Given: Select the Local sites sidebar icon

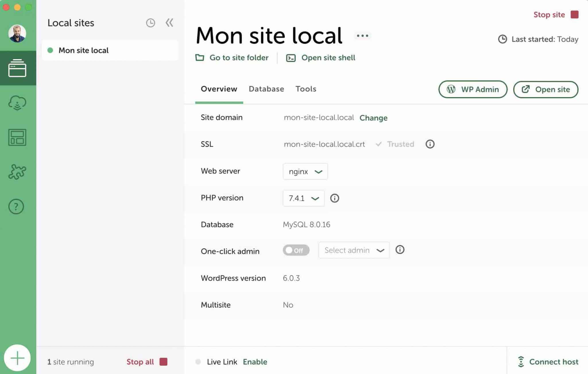Looking at the screenshot, I should [x=17, y=68].
